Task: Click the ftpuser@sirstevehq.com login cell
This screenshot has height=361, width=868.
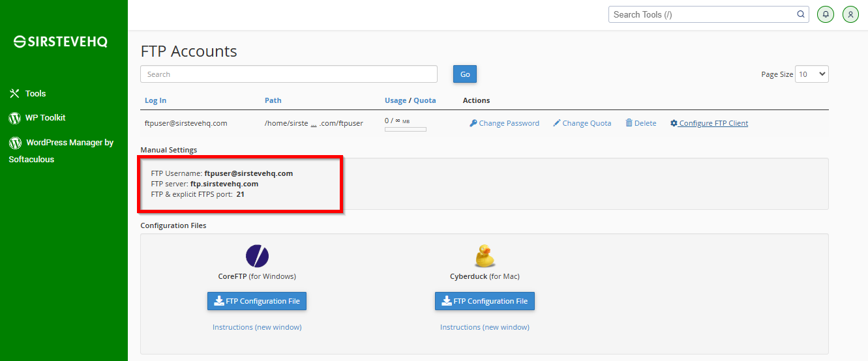Action: [x=186, y=123]
